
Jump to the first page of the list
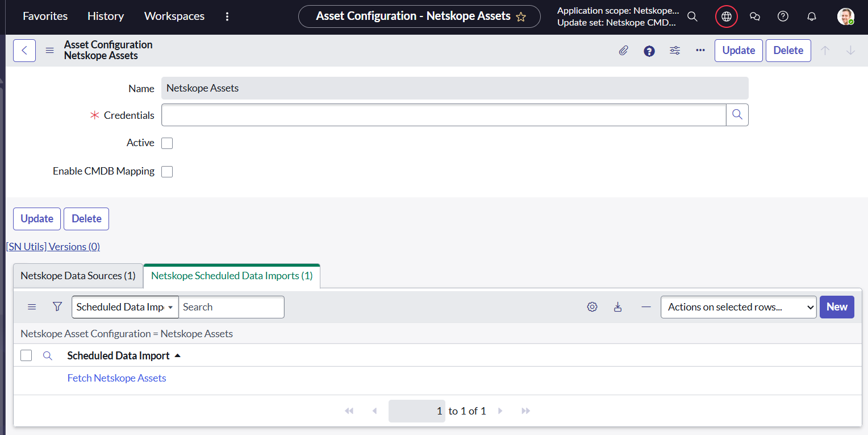[349, 411]
